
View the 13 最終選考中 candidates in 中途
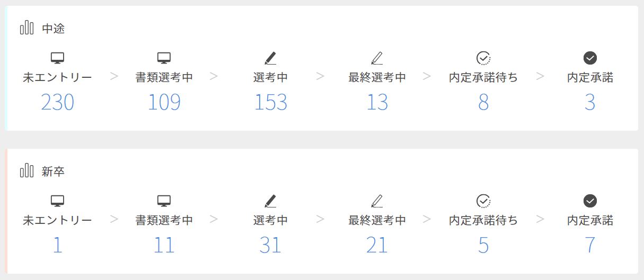point(377,103)
